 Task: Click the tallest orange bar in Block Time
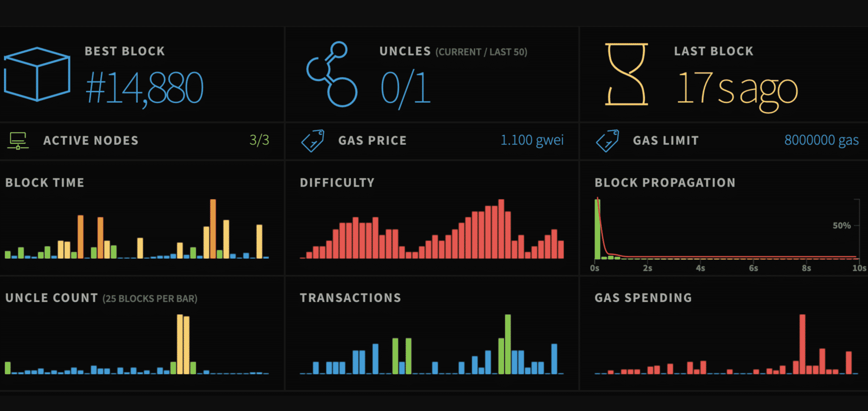click(x=213, y=228)
